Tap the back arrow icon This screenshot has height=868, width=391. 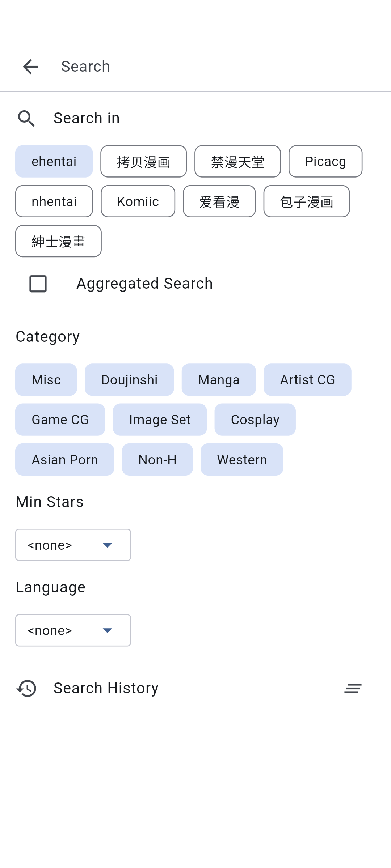(x=30, y=67)
